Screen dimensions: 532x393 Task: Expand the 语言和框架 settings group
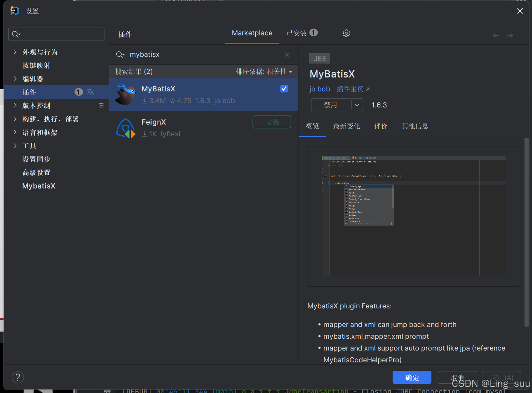coord(15,132)
